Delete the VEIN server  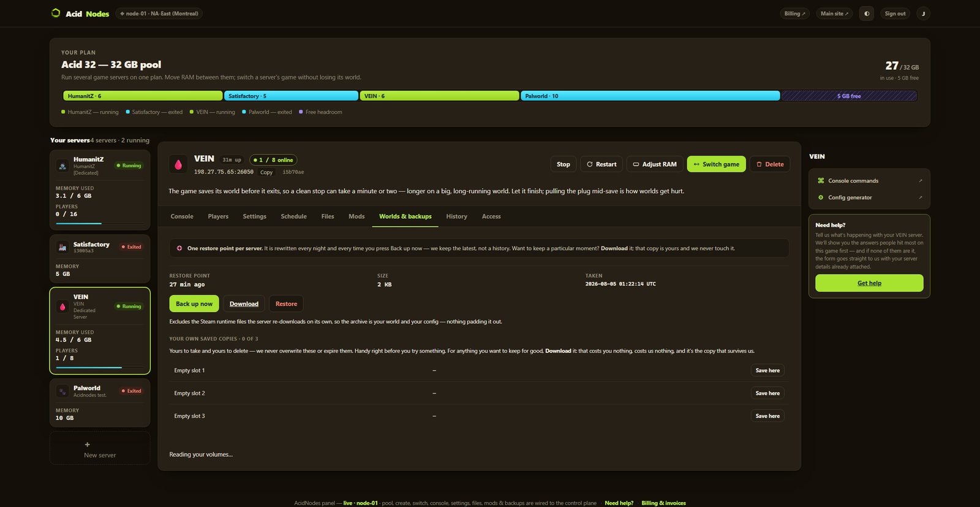[x=770, y=164]
